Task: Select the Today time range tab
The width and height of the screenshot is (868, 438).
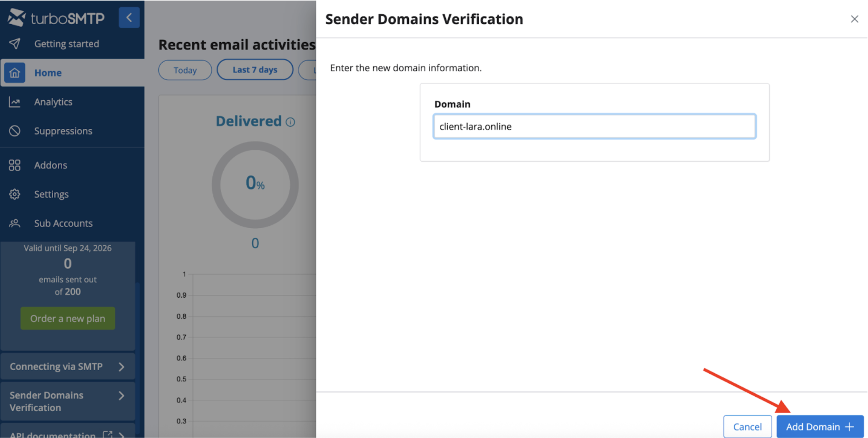Action: click(x=185, y=70)
